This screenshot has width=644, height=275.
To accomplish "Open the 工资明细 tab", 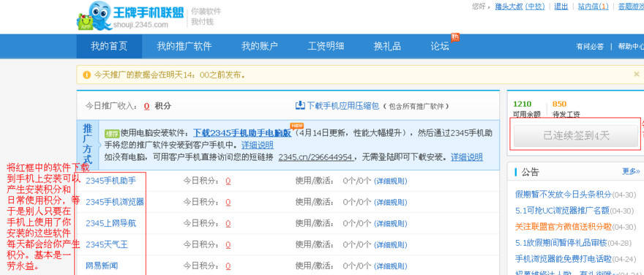I will coord(326,46).
